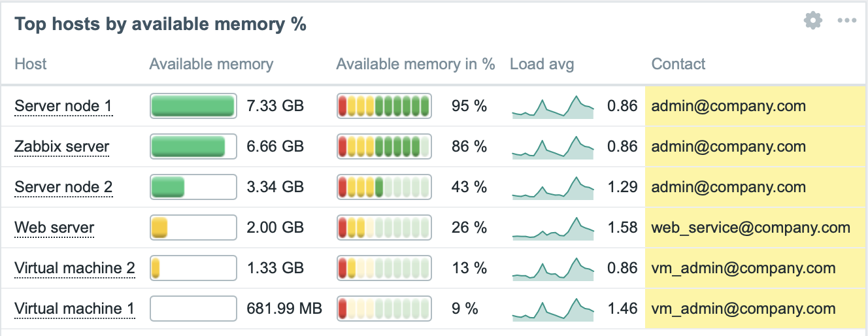Click the Available memory in % column header
This screenshot has height=336, width=868.
coord(416,64)
